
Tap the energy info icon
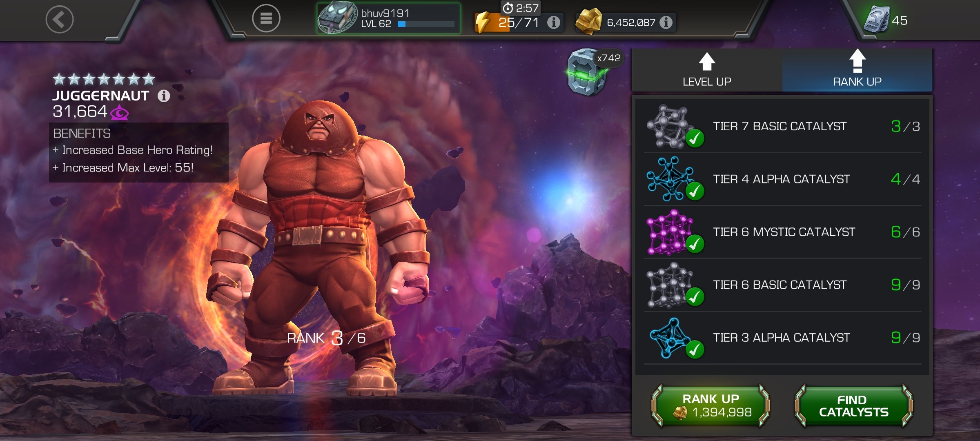[553, 22]
